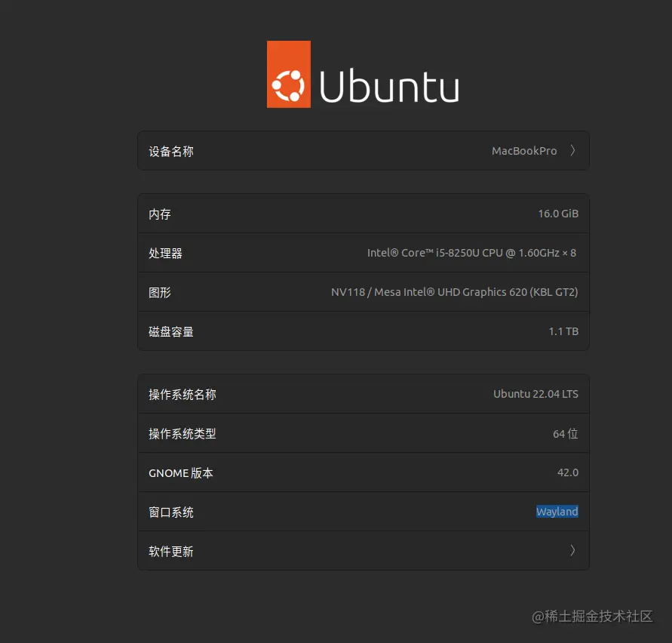Open 软件更新 to check for updates

[364, 551]
